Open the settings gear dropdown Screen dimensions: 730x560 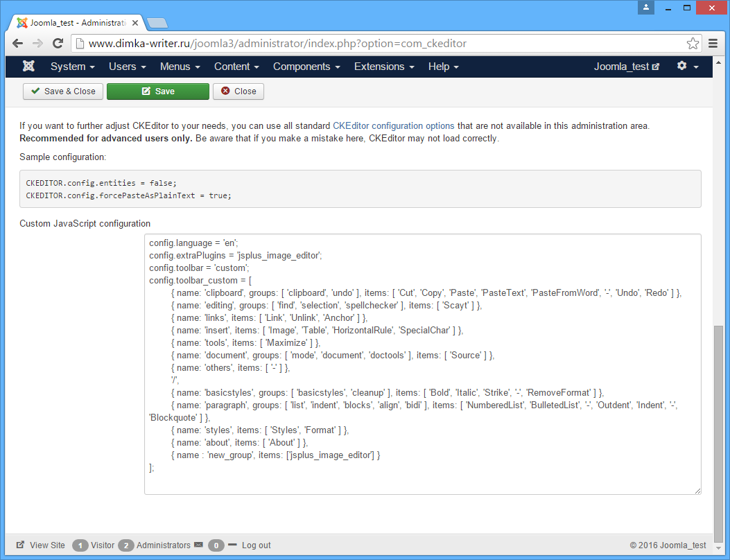pyautogui.click(x=687, y=67)
